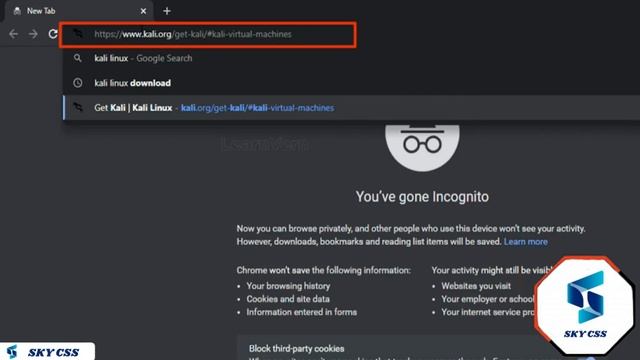Click the browser back arrow
The height and width of the screenshot is (360, 640).
[13, 34]
